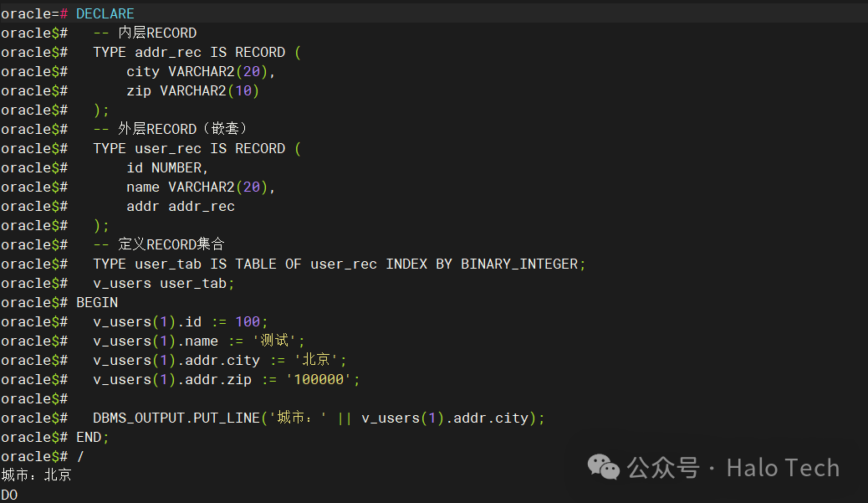Select the comment '-- 内层RECORD'
The height and width of the screenshot is (503, 868).
pos(145,33)
